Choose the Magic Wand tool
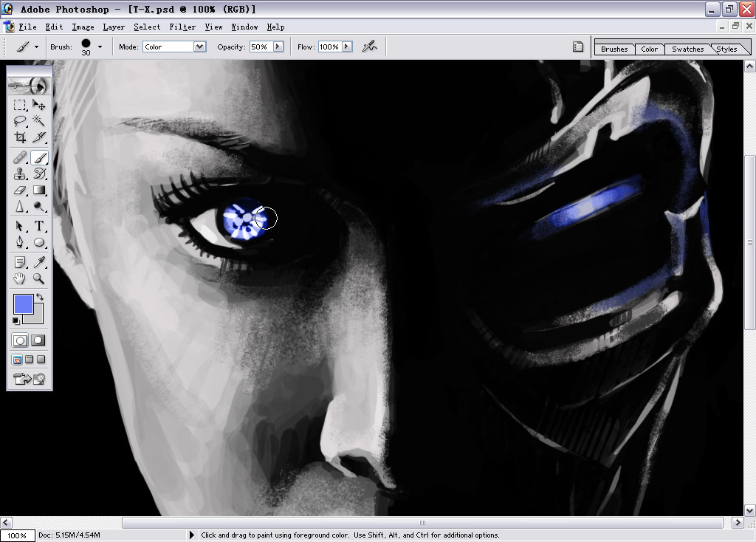The width and height of the screenshot is (756, 542). point(39,120)
